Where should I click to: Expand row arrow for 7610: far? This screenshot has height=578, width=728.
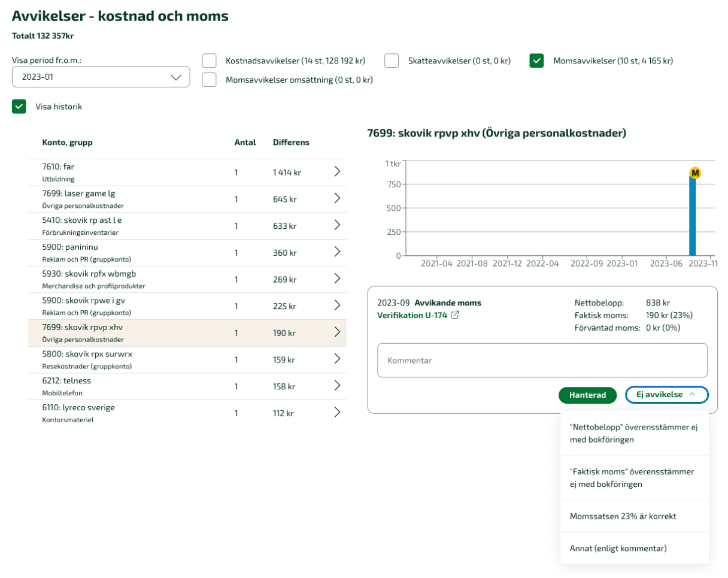coord(337,172)
